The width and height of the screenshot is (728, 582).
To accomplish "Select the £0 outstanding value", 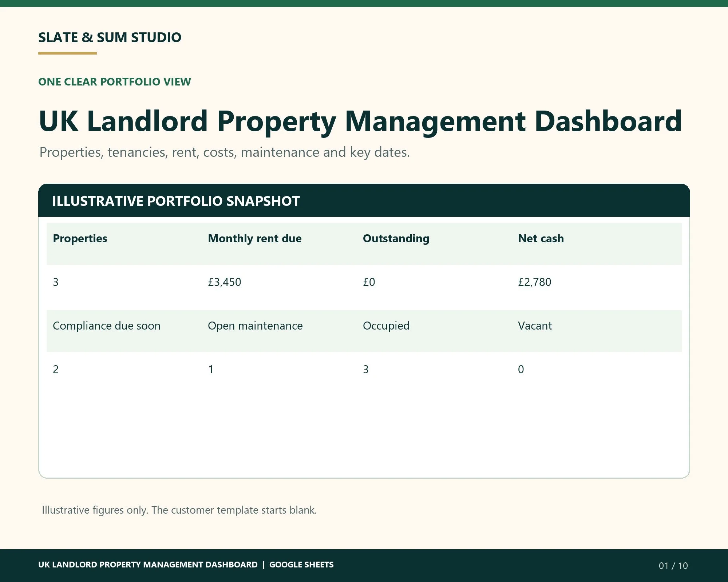I will pyautogui.click(x=369, y=282).
